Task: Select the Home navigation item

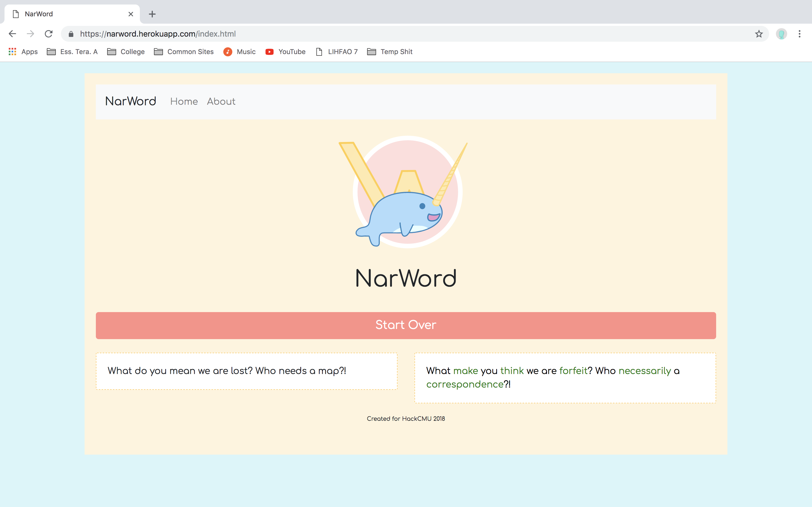Action: click(x=184, y=101)
